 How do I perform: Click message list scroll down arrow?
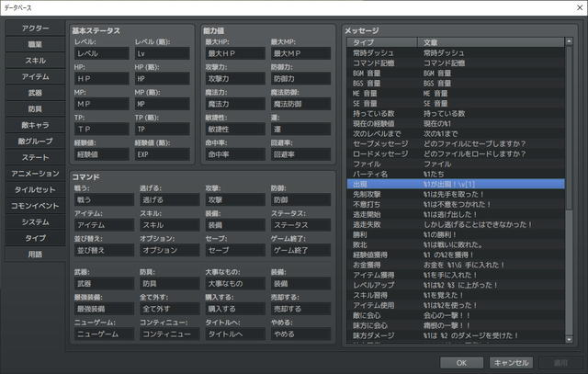(569, 339)
